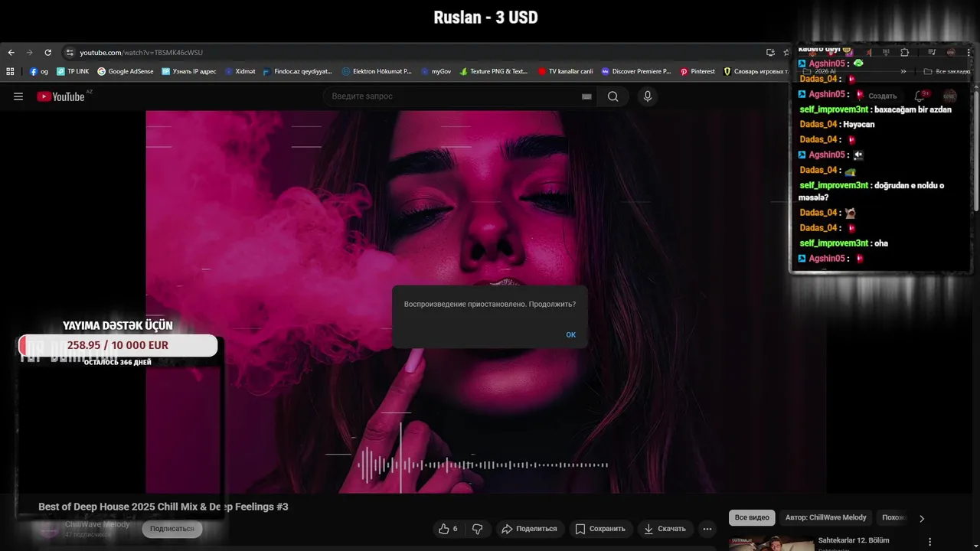Dislike the video with thumbs down

477,529
